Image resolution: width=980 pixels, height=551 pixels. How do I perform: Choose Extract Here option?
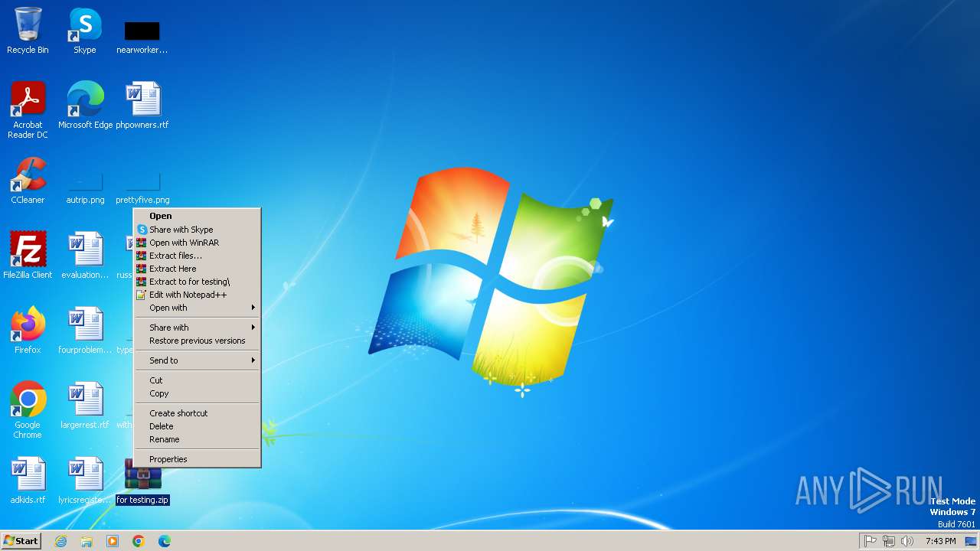(198, 269)
